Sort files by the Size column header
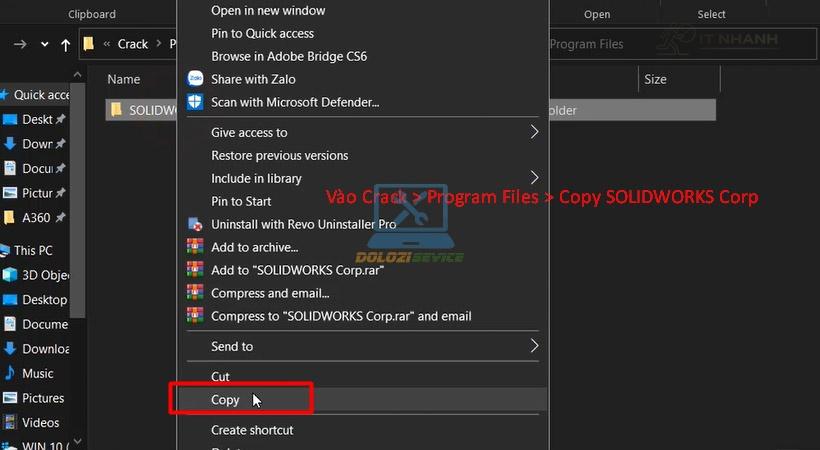The image size is (820, 450). pyautogui.click(x=655, y=79)
